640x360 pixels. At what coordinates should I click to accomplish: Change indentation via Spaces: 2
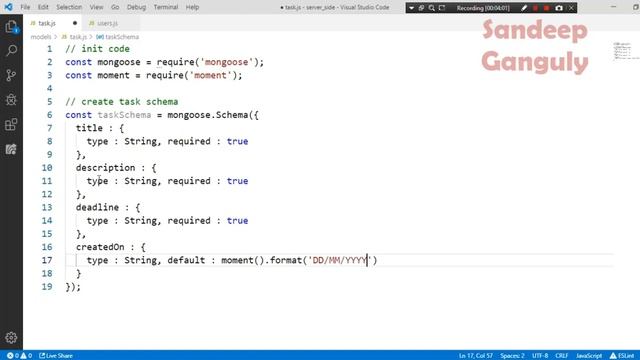(512, 356)
